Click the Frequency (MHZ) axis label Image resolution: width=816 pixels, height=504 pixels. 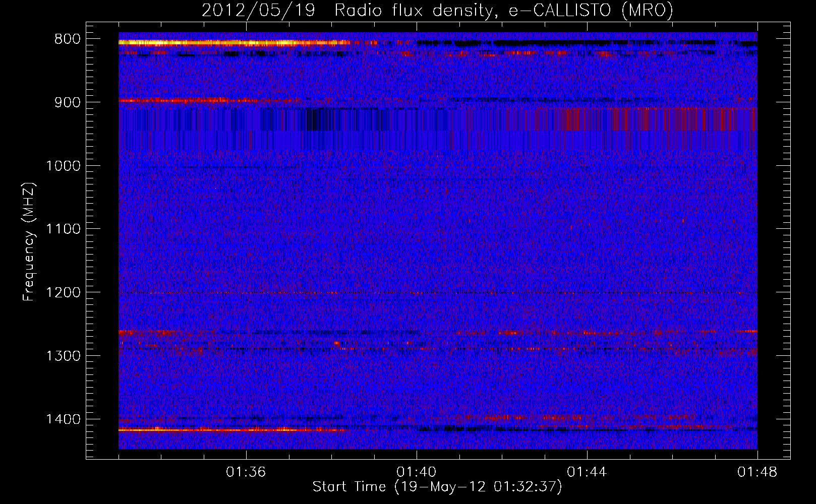(29, 242)
